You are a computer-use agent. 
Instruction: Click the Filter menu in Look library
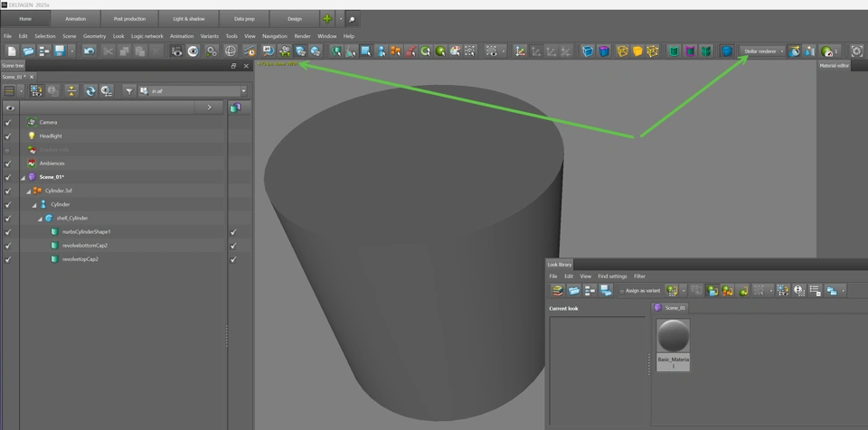tap(639, 276)
